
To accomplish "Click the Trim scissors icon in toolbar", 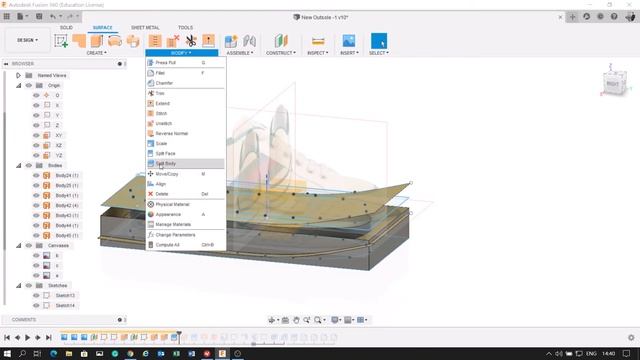I will pos(191,41).
